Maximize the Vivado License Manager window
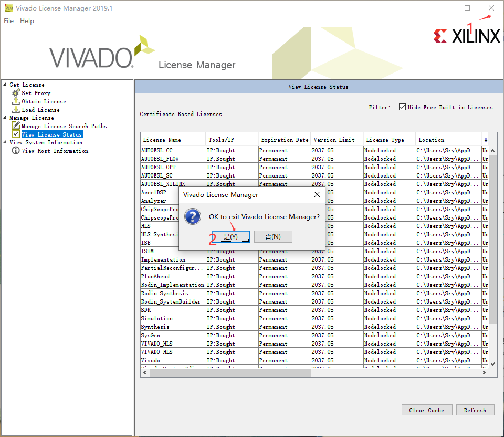The image size is (504, 437). [x=467, y=8]
